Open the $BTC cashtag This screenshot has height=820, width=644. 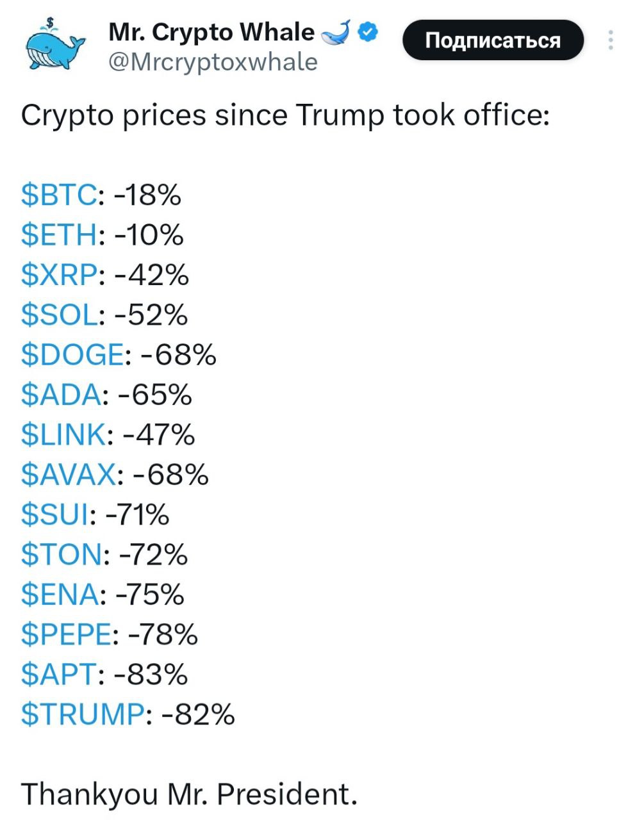coord(60,195)
